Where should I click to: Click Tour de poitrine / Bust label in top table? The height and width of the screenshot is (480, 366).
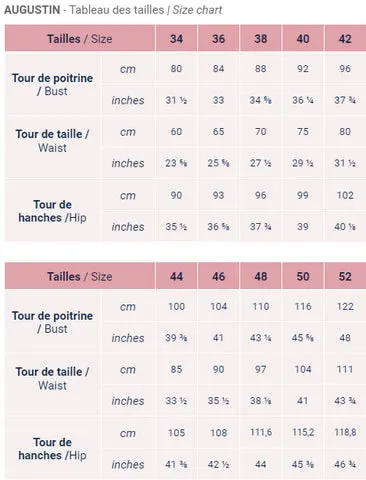52,84
